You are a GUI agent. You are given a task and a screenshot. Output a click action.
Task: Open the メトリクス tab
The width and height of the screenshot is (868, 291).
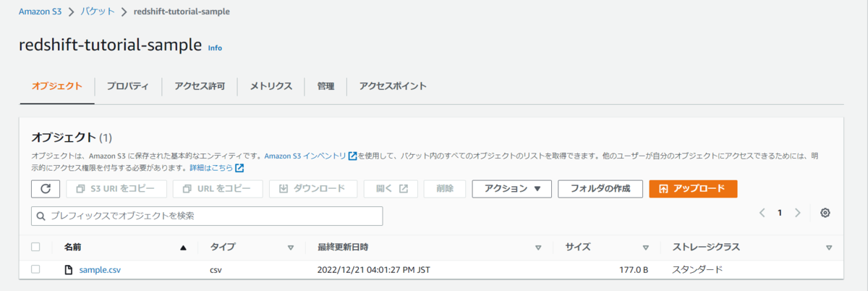271,86
